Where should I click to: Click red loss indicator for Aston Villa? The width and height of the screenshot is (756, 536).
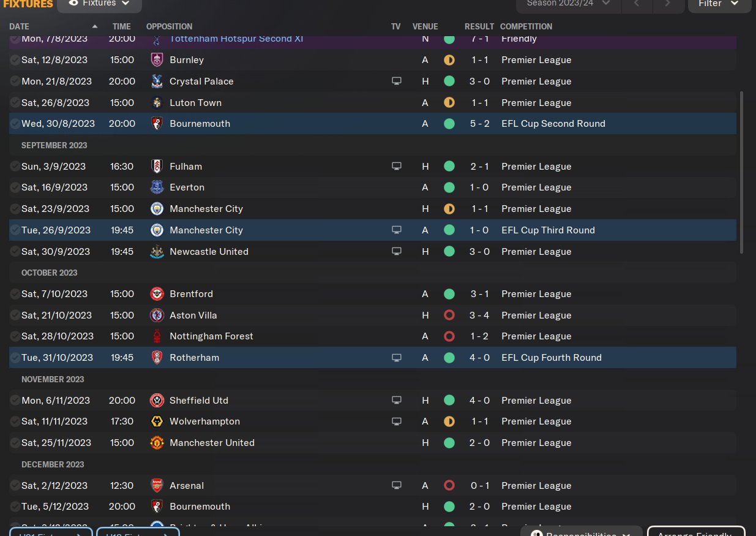click(449, 315)
